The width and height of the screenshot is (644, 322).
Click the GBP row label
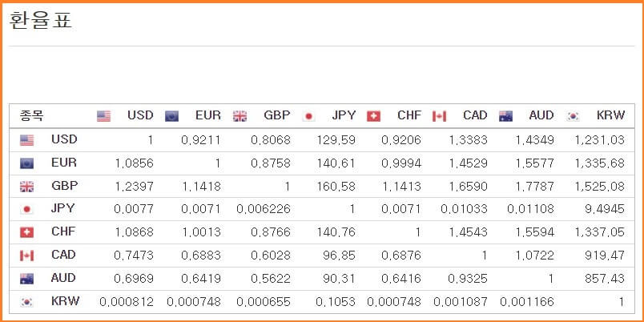65,186
